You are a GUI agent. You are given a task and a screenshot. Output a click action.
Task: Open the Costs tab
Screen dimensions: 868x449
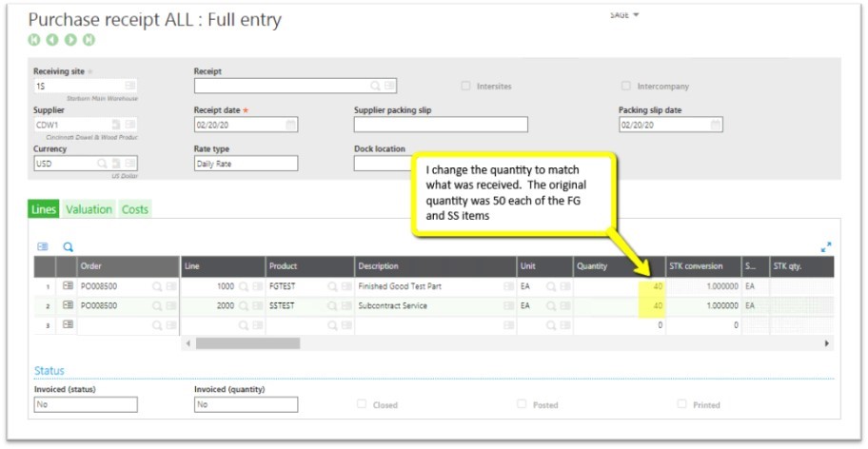point(135,209)
